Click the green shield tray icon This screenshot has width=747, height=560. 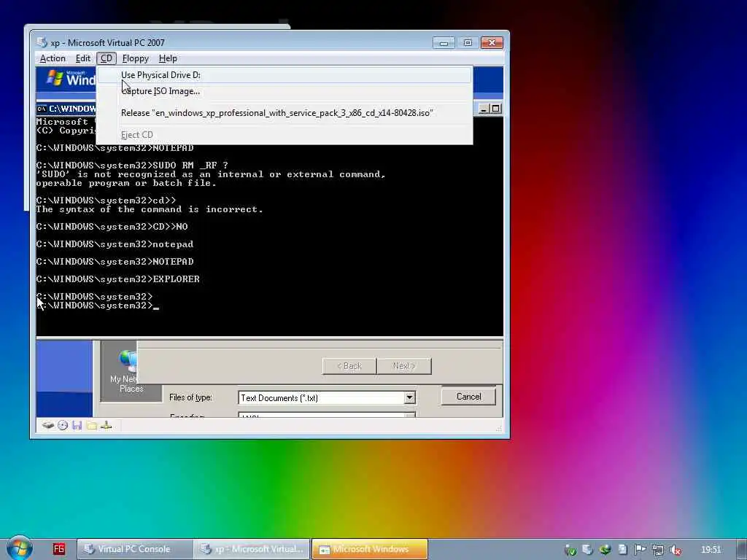[x=570, y=550]
